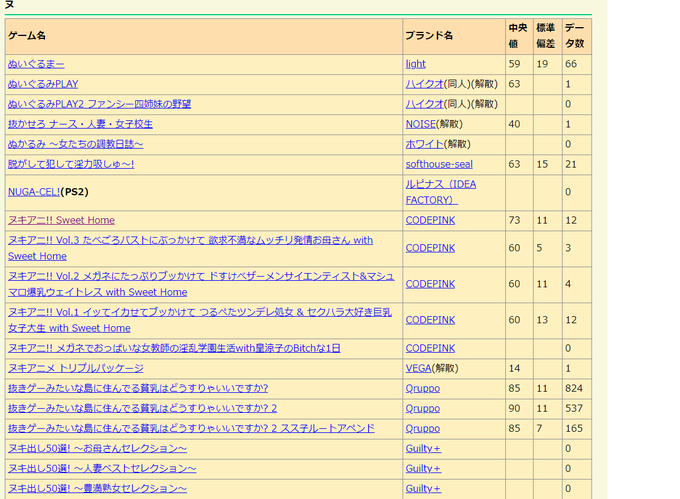680x499 pixels.
Task: Open the ヌキアニ!! Vol.3 game link
Action: point(190,248)
